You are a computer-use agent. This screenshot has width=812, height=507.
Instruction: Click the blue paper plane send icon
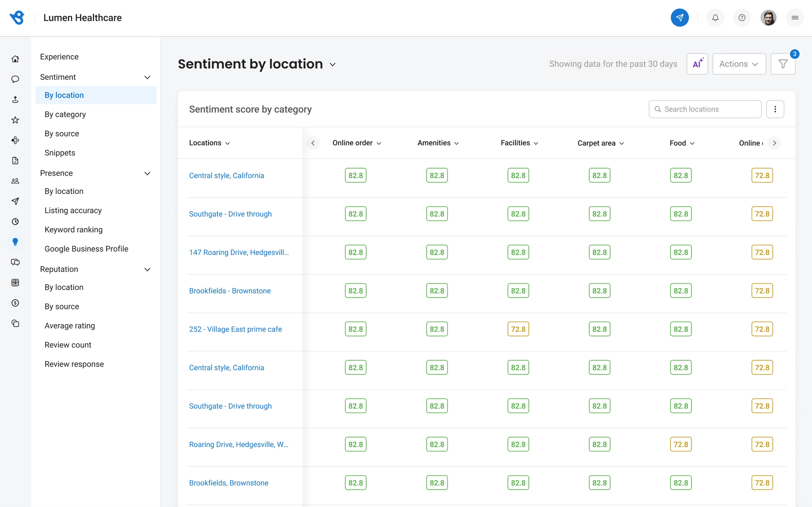tap(680, 18)
